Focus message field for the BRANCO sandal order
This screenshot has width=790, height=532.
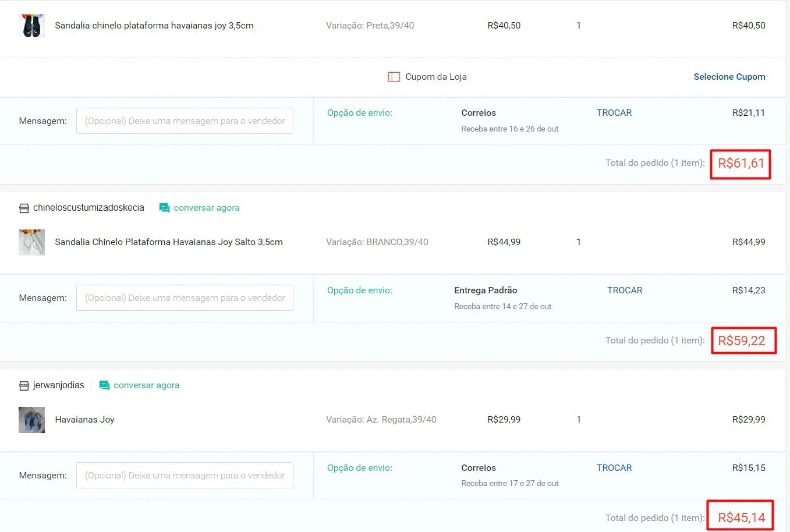coord(185,298)
